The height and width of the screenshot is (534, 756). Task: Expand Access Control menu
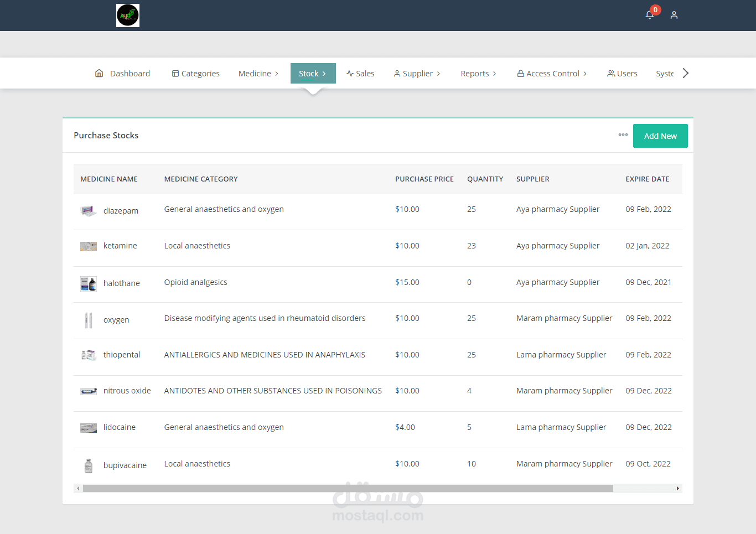(552, 73)
